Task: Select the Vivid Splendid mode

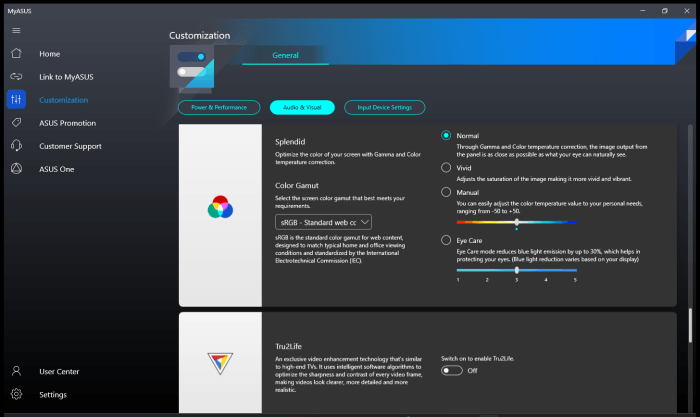Action: (x=446, y=167)
